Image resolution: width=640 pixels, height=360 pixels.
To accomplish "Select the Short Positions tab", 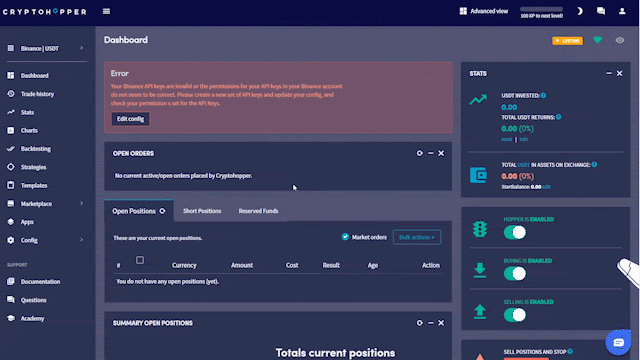I will pyautogui.click(x=202, y=211).
